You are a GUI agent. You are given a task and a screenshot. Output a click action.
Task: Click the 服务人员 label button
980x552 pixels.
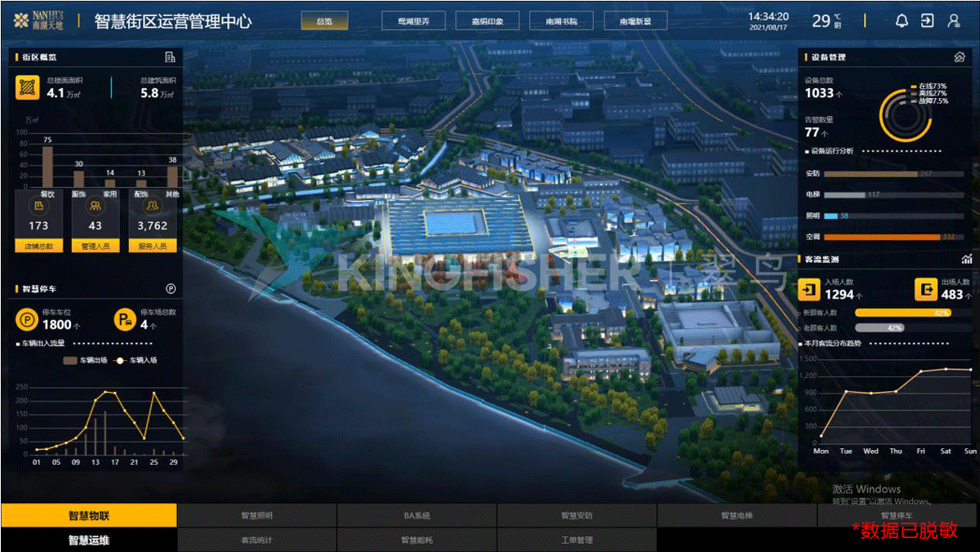(x=153, y=246)
